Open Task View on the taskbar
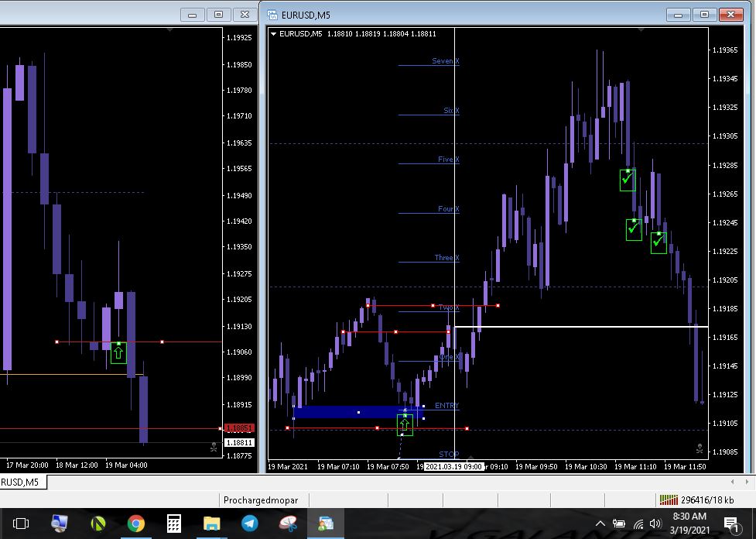Viewport: 756px width, 539px height. [x=21, y=524]
